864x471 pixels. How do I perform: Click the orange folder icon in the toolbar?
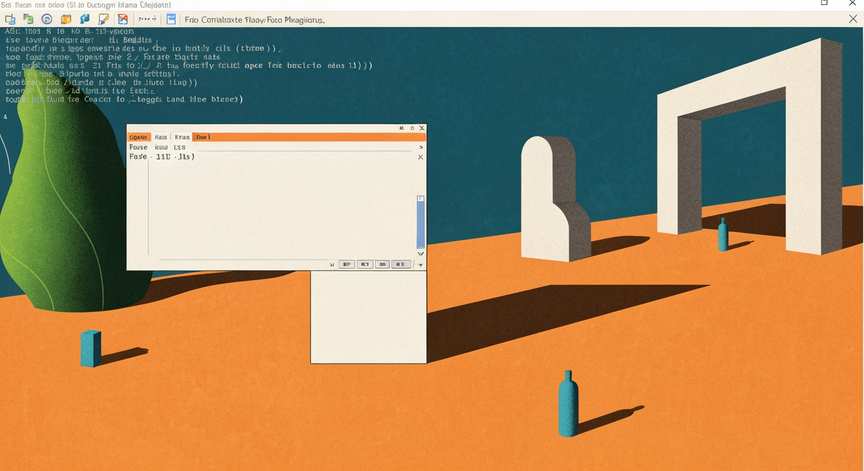coord(66,19)
